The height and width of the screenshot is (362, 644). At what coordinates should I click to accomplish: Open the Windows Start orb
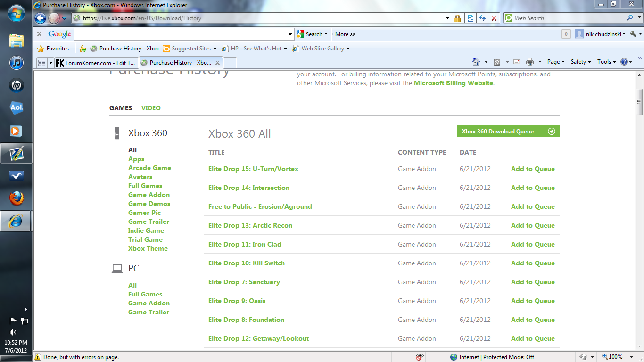click(x=17, y=14)
